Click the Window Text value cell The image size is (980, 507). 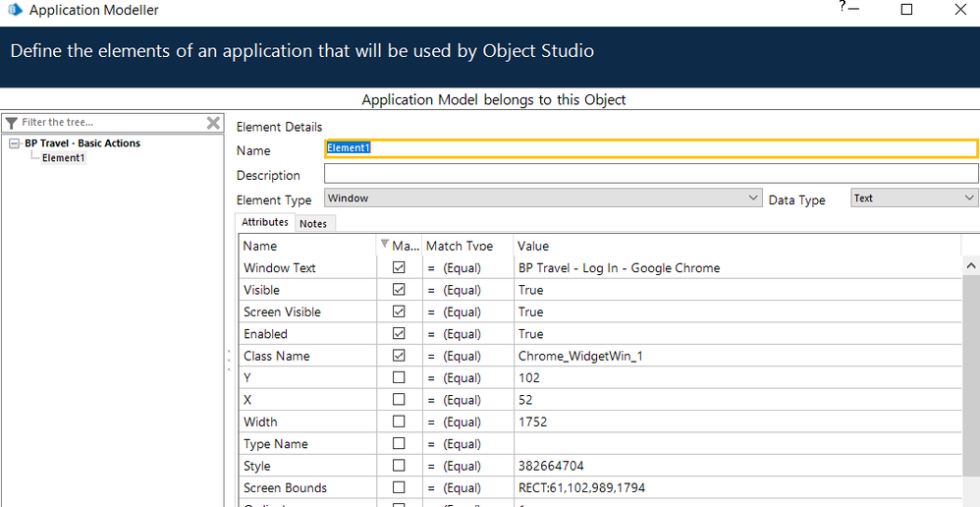(619, 268)
